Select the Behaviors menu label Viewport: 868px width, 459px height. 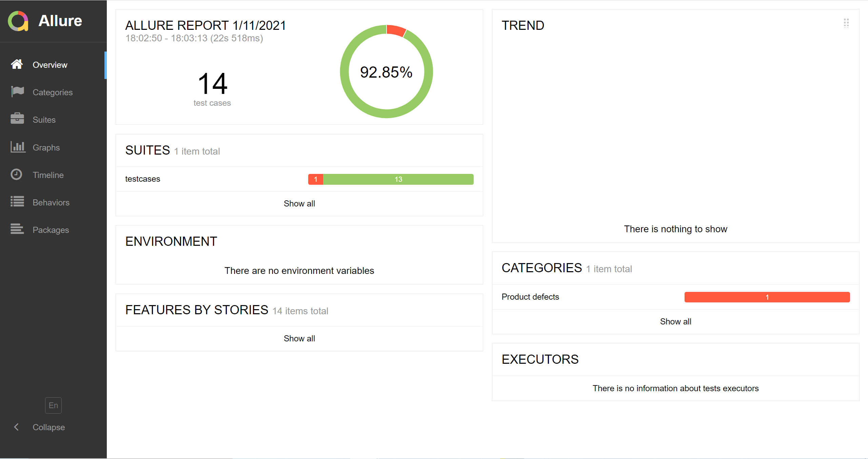tap(51, 202)
